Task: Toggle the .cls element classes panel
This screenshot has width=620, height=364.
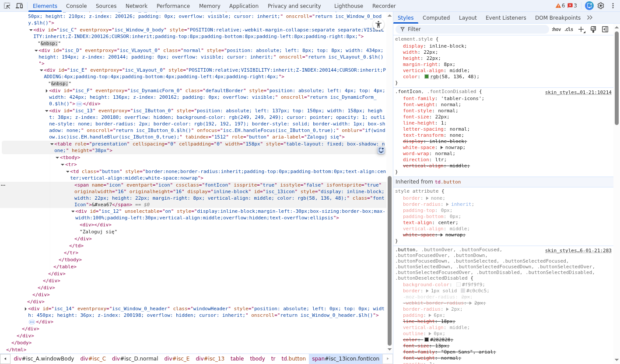Action: pyautogui.click(x=569, y=29)
